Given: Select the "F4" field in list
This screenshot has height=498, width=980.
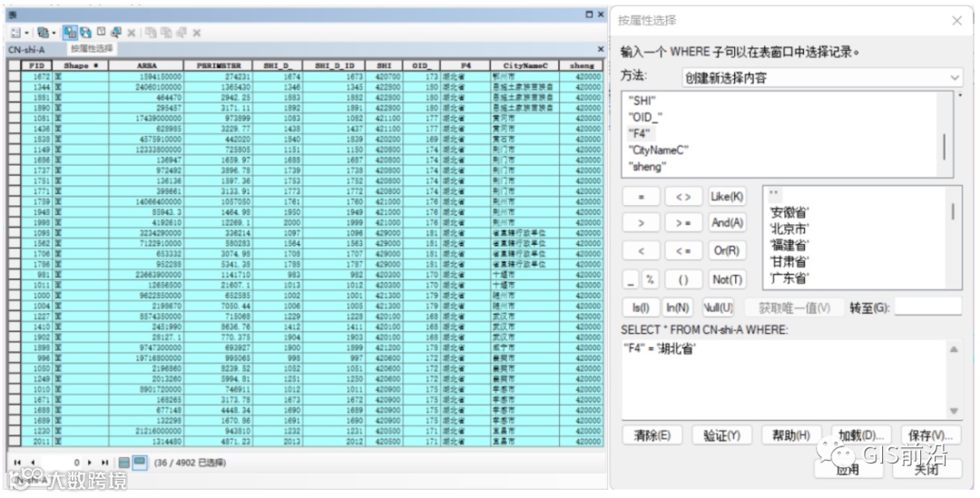Looking at the screenshot, I should point(640,133).
